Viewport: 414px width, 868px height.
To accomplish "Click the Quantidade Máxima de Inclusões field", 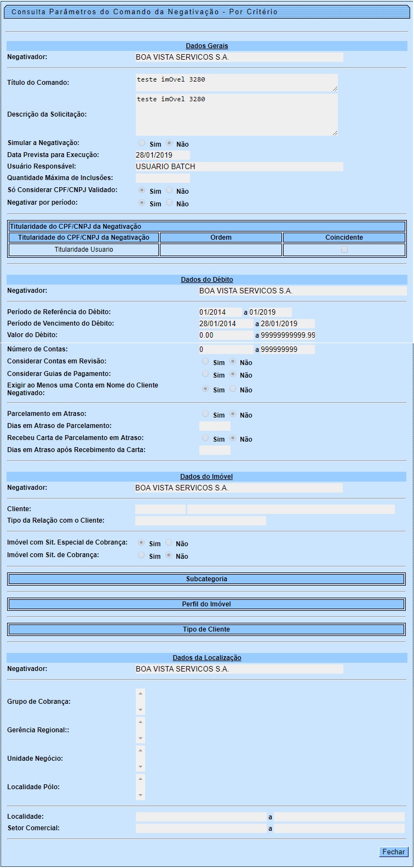I will (x=162, y=178).
